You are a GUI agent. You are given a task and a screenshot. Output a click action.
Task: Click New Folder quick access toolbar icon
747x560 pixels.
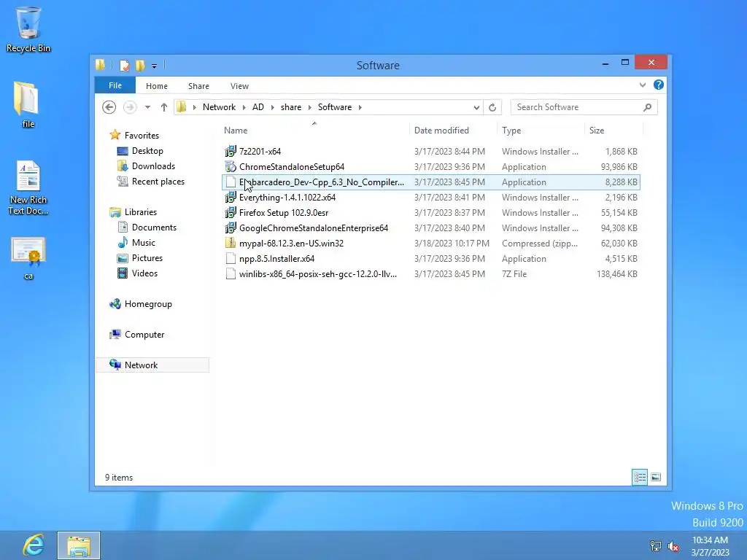coord(140,65)
